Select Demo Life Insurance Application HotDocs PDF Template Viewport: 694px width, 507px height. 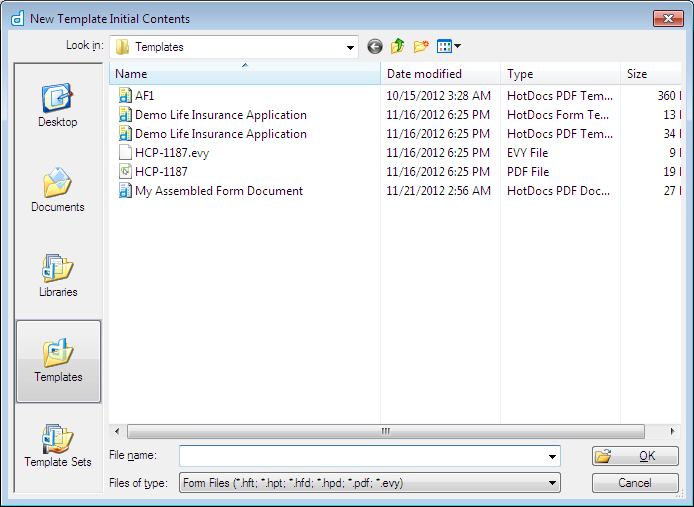tap(221, 134)
